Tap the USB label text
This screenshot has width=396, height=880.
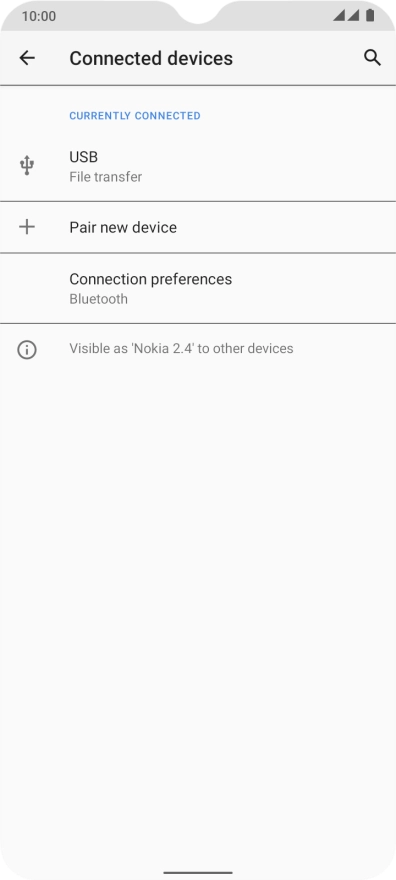point(84,157)
